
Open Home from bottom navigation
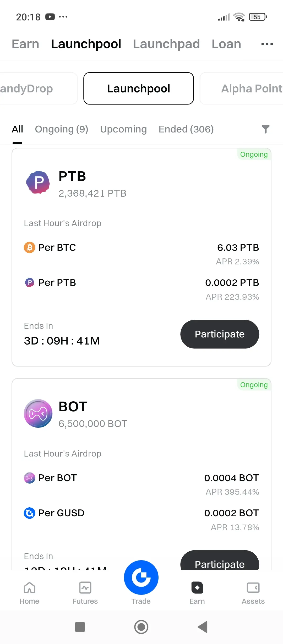(29, 593)
